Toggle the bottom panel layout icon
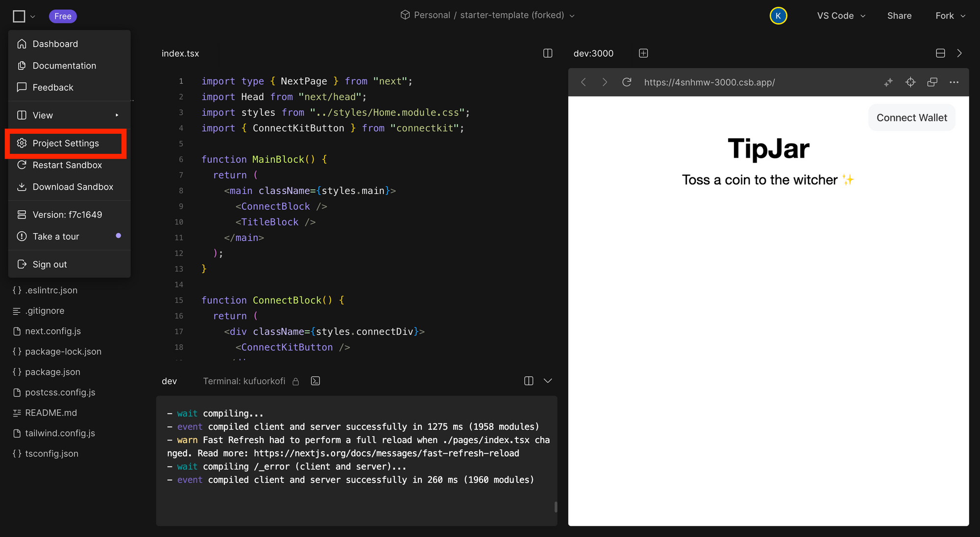This screenshot has width=980, height=537. pos(940,53)
